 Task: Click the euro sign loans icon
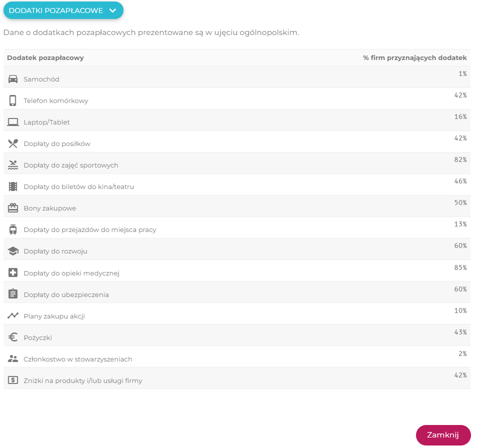(x=13, y=337)
